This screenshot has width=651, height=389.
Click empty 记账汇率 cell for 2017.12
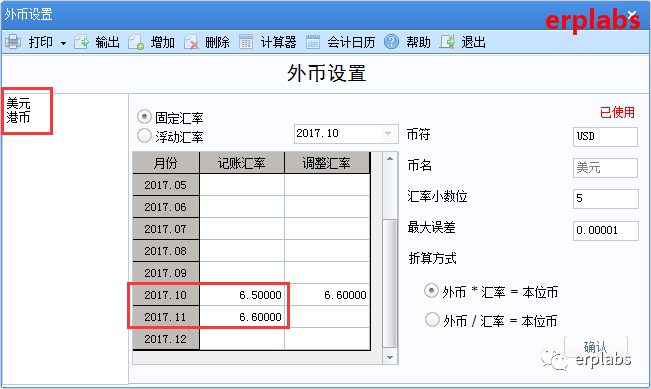242,339
